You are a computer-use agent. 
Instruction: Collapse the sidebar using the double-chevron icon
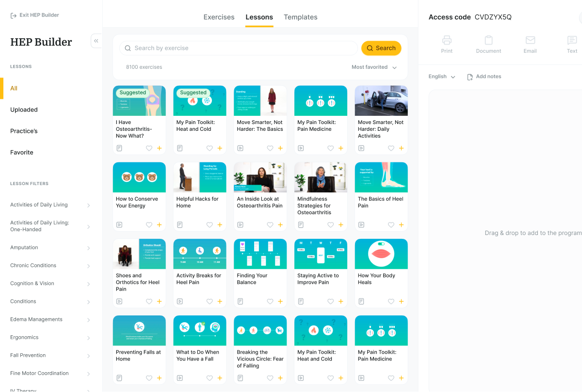96,41
